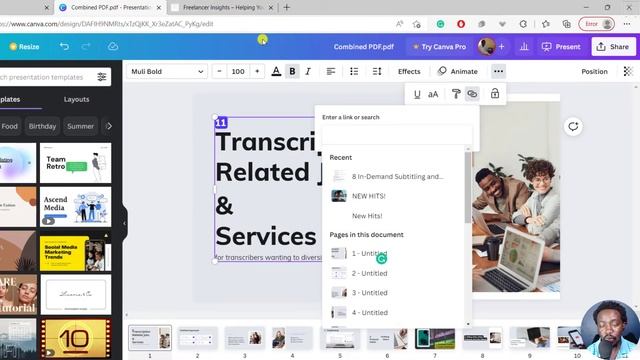Image resolution: width=640 pixels, height=360 pixels.
Task: Click the lock padlock icon
Action: click(x=495, y=94)
